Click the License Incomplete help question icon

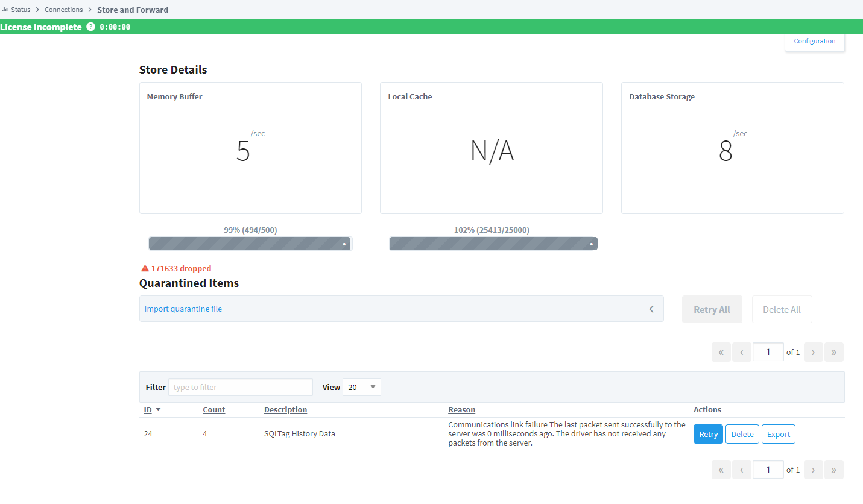point(90,27)
